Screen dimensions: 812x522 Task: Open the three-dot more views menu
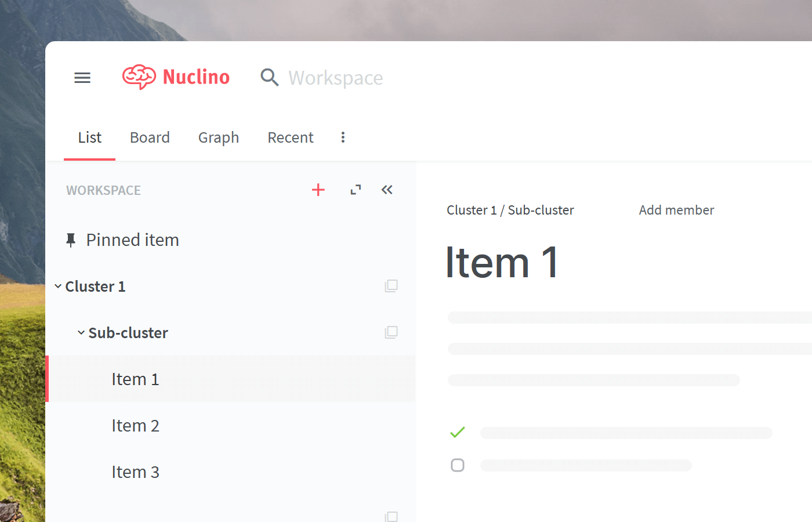point(343,137)
